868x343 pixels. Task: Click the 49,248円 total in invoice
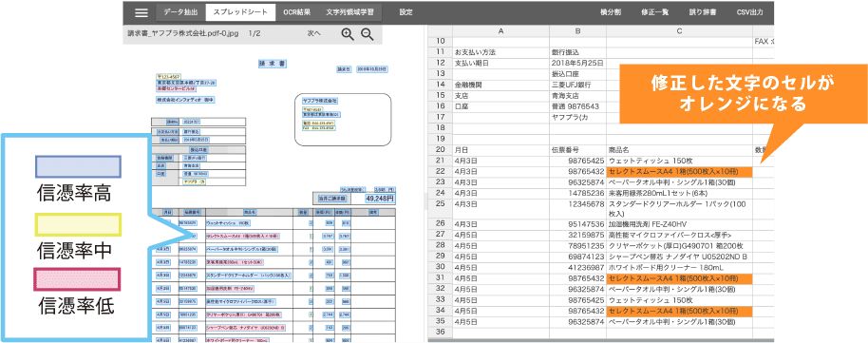point(379,198)
